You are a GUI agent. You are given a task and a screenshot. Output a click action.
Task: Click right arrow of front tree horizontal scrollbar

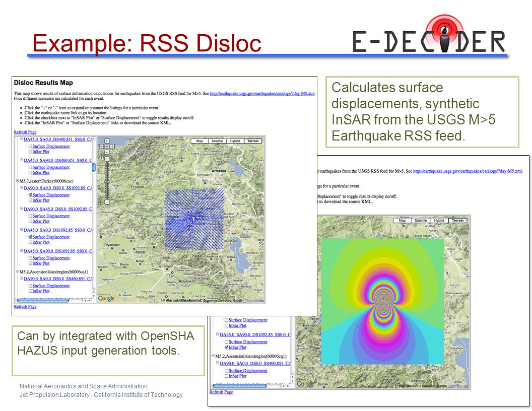pyautogui.click(x=89, y=301)
